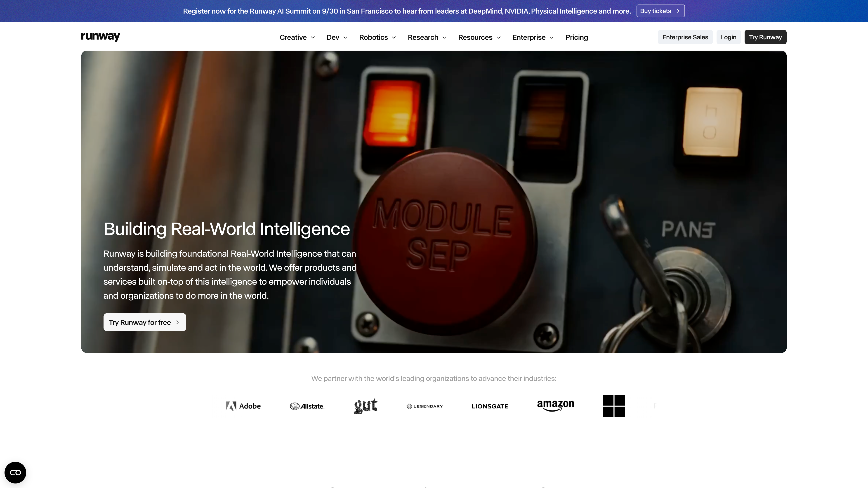Image resolution: width=868 pixels, height=488 pixels.
Task: Open the Robotics menu
Action: 377,37
